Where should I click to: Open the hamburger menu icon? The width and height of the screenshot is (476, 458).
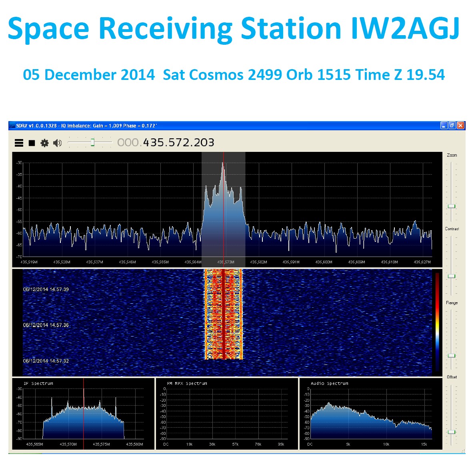[19, 143]
